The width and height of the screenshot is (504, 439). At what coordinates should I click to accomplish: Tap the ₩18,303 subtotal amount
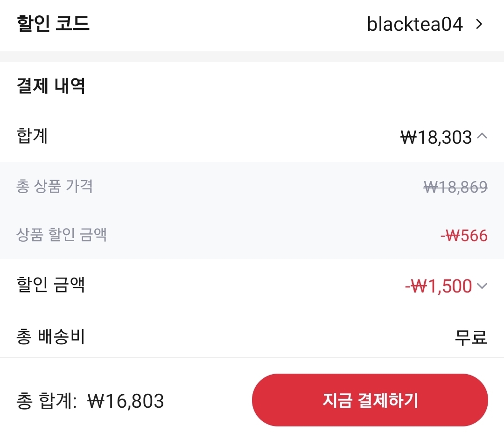(436, 137)
